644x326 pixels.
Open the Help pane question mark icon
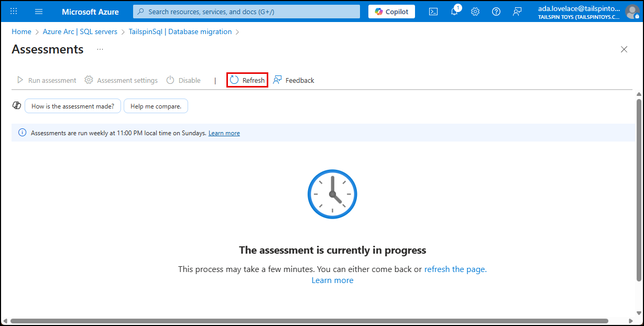[x=496, y=11]
